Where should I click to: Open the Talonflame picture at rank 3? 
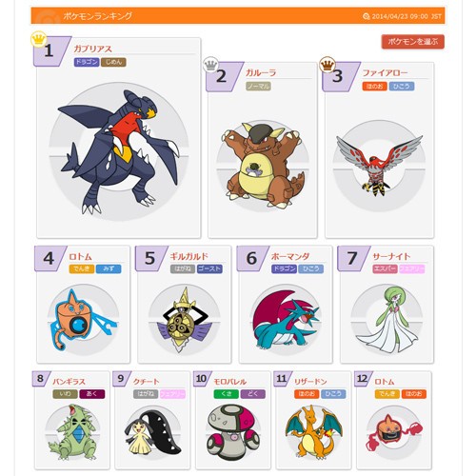(380, 166)
